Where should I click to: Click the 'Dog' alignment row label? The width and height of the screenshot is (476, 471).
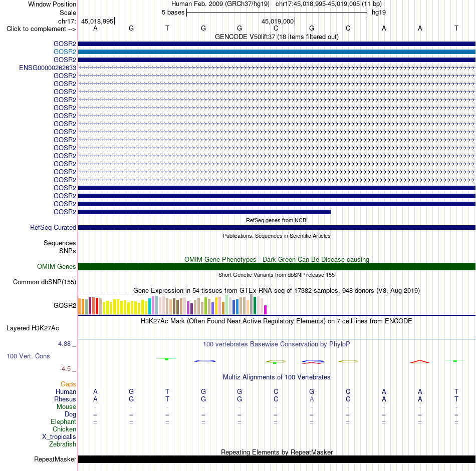(x=70, y=414)
